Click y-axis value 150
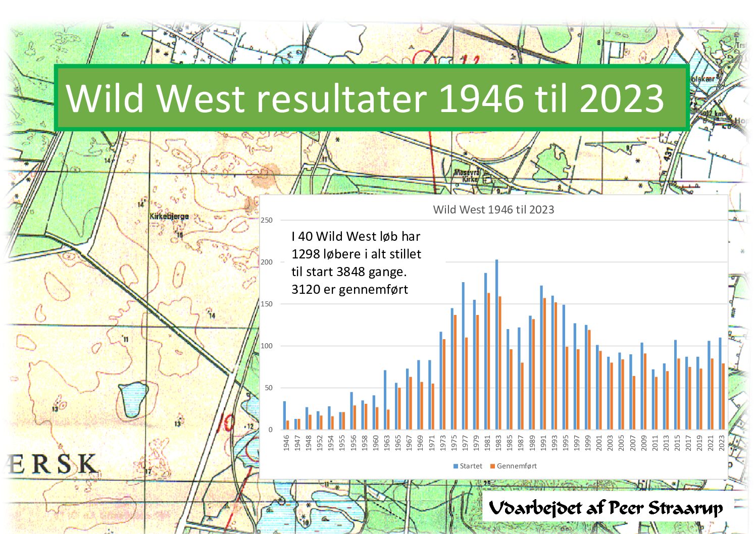Viewport: 756px width, 534px height. coord(267,304)
